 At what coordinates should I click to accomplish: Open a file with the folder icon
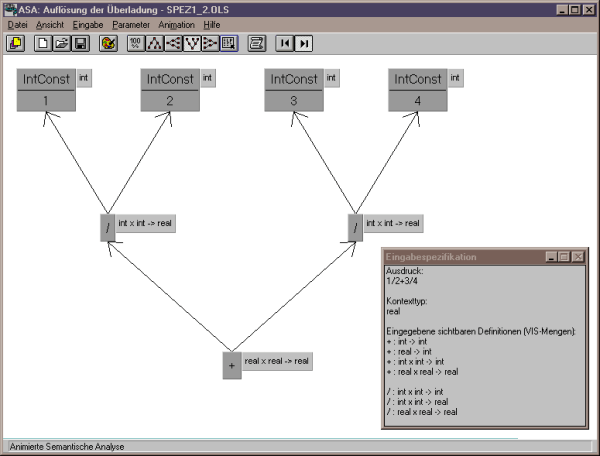62,43
